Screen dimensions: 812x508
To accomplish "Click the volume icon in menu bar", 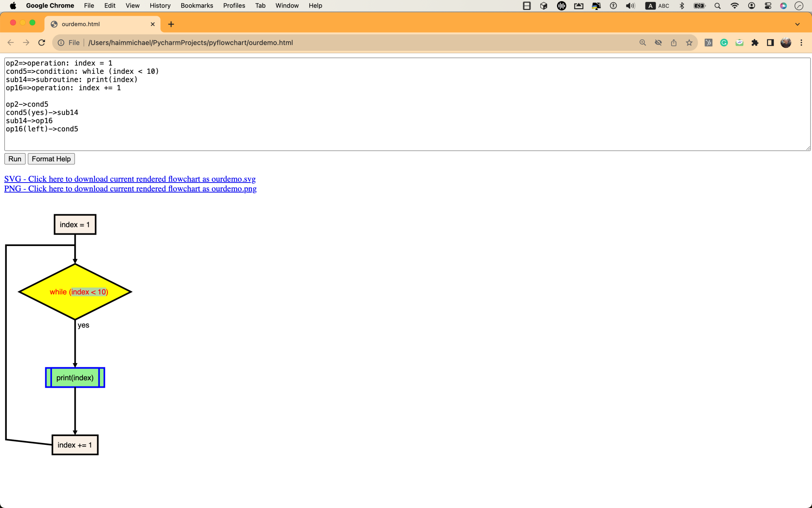I will [x=630, y=6].
